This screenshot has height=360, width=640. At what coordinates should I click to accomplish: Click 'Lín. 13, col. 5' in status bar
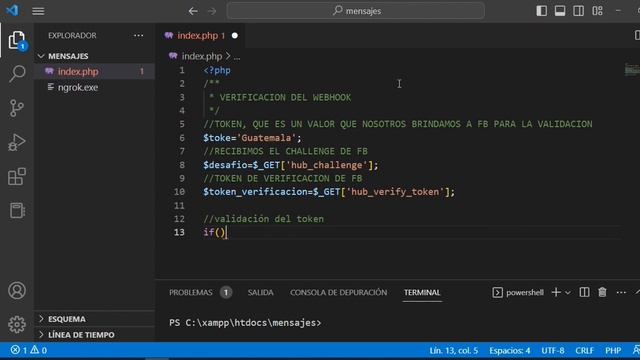[x=453, y=351]
